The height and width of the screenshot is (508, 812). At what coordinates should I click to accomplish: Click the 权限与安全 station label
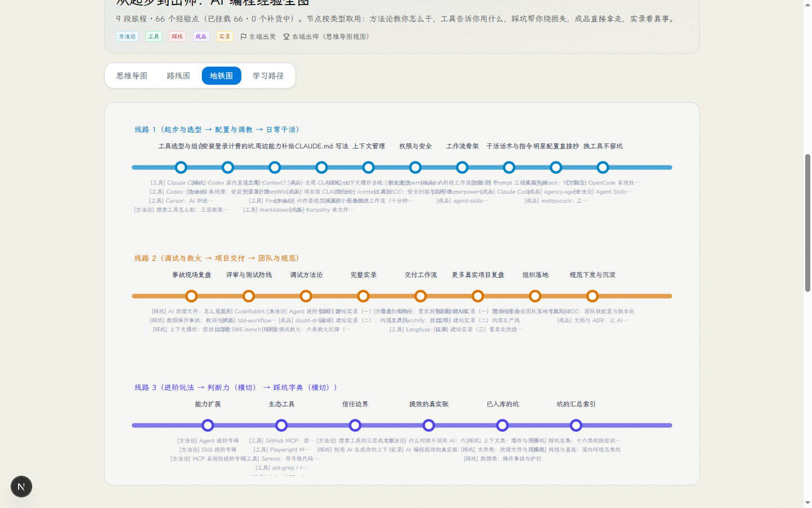416,146
